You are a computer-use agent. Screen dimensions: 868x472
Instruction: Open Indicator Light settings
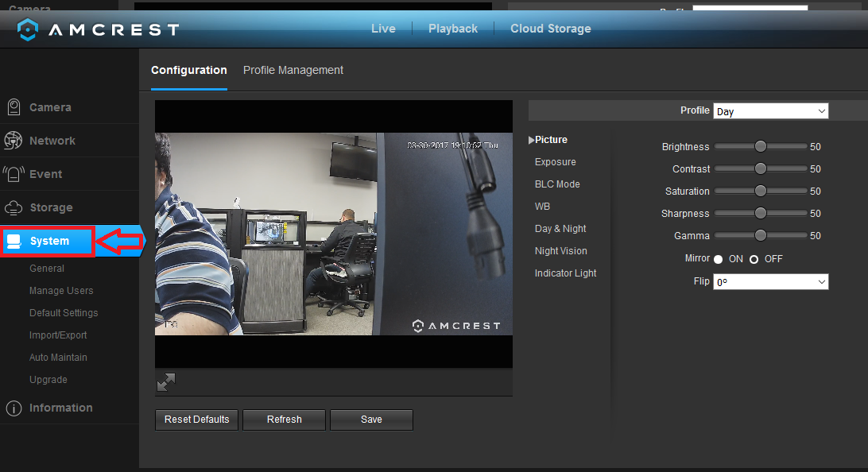coord(565,273)
